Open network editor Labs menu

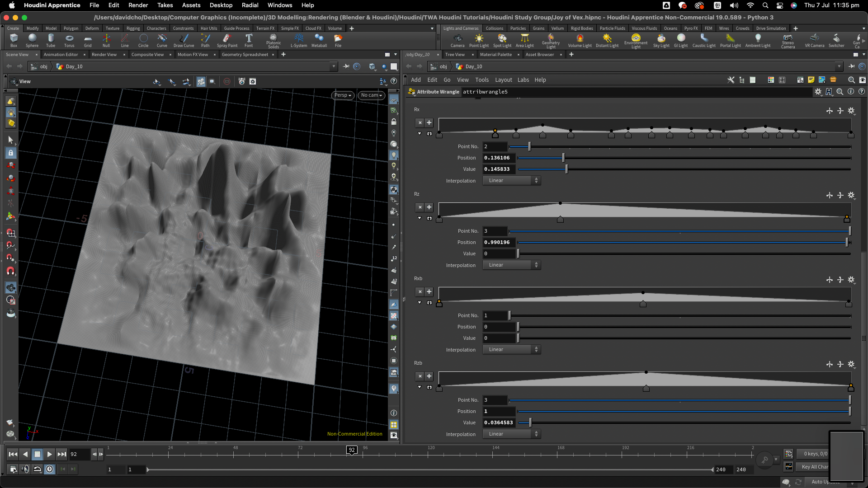point(523,80)
